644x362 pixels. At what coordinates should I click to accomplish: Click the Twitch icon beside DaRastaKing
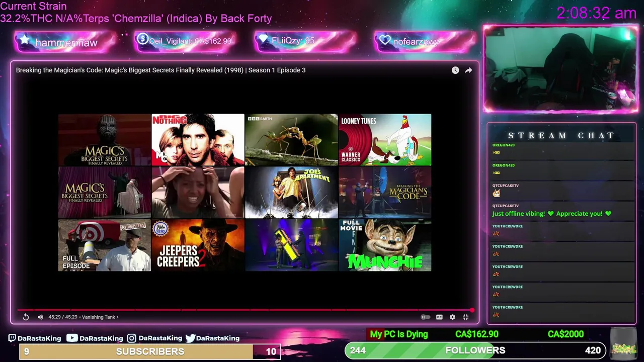point(12,338)
